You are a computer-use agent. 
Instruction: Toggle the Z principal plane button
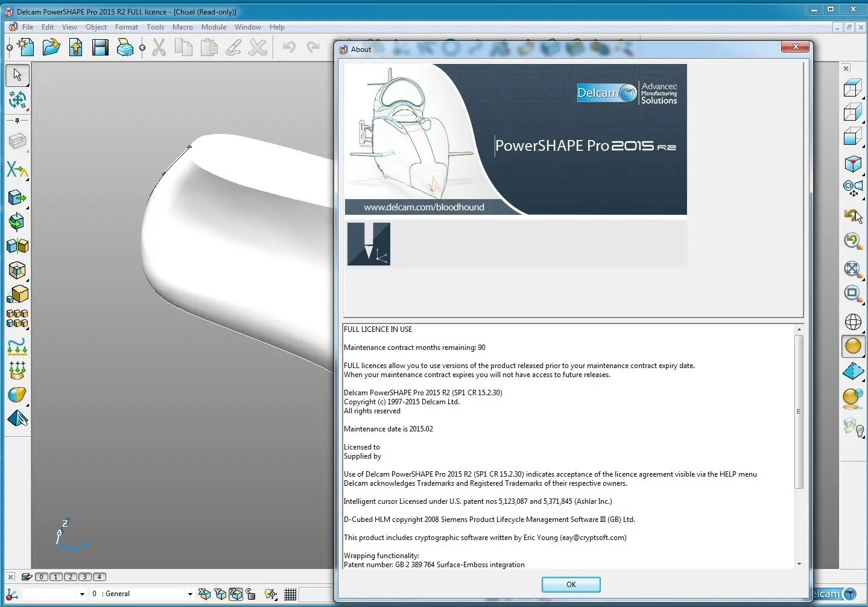[236, 594]
